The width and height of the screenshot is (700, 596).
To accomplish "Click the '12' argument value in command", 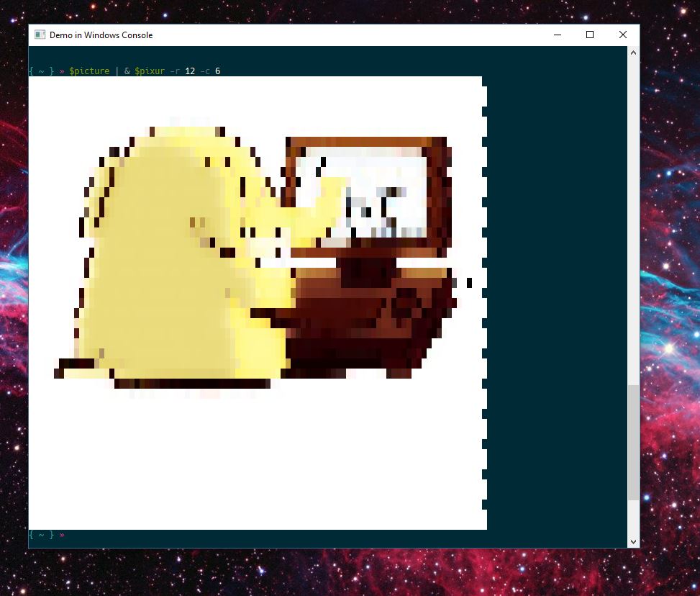I will (190, 71).
